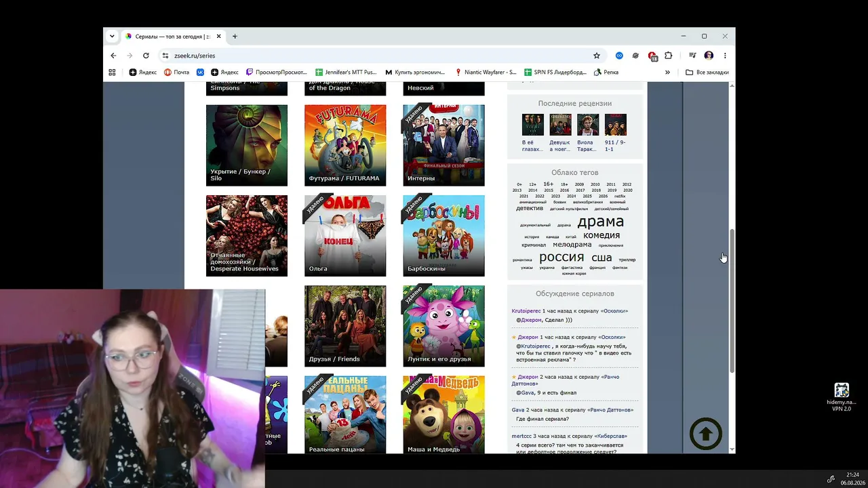868x488 pixels.
Task: Click the page vertical scrollbar thumb
Action: (732, 300)
